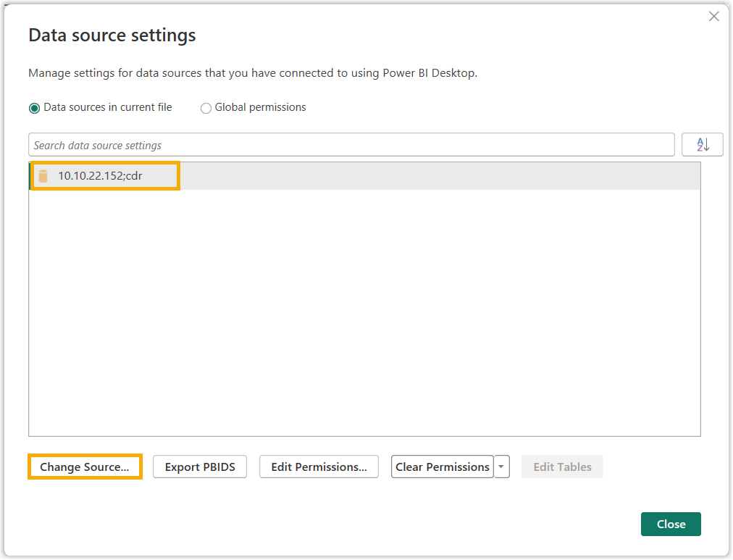733x560 pixels.
Task: Click the Change Source... button
Action: pos(85,467)
